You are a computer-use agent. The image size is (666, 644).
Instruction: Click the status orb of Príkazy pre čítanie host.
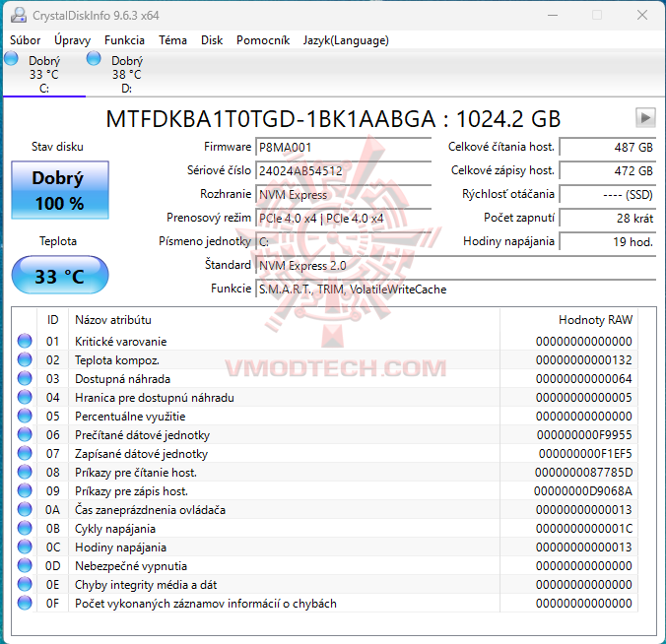[25, 472]
